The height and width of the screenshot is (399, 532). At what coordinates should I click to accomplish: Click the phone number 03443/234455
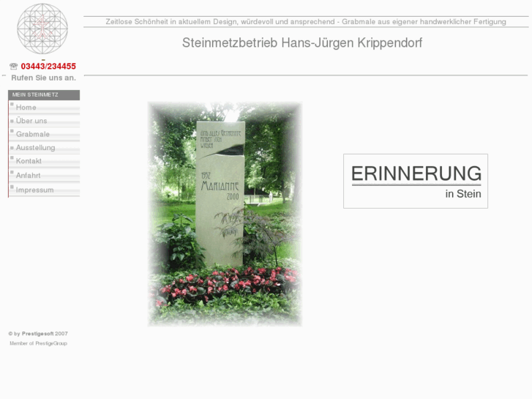(x=48, y=66)
